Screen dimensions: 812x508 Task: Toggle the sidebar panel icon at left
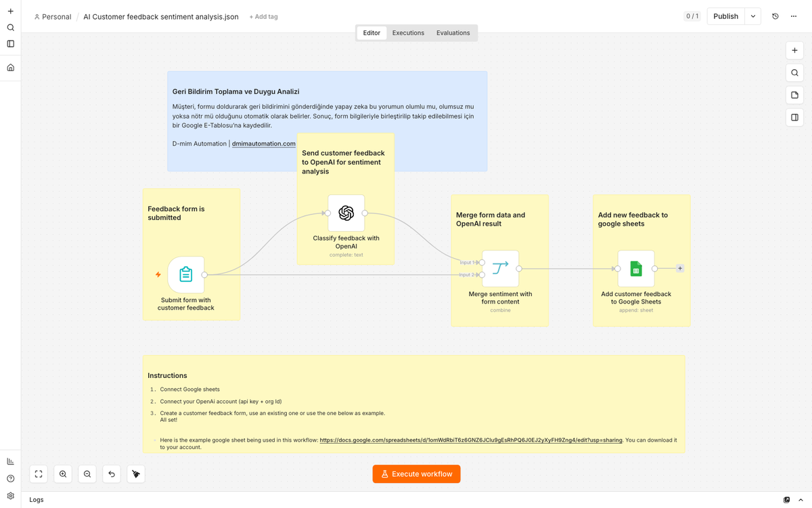10,44
